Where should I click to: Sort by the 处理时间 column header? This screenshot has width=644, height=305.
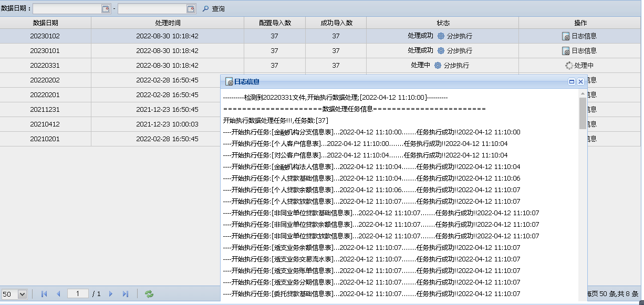point(168,23)
